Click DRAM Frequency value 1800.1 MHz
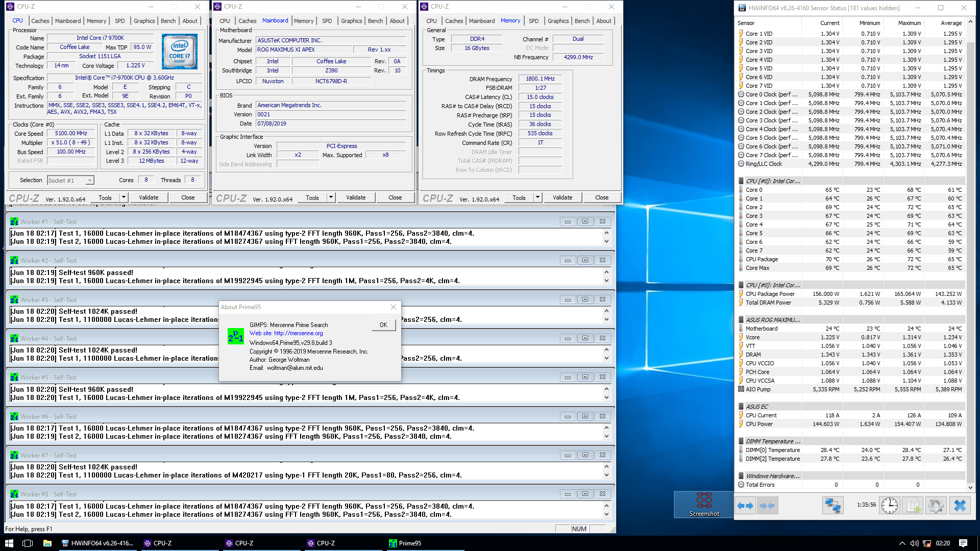This screenshot has width=980, height=551. [540, 79]
